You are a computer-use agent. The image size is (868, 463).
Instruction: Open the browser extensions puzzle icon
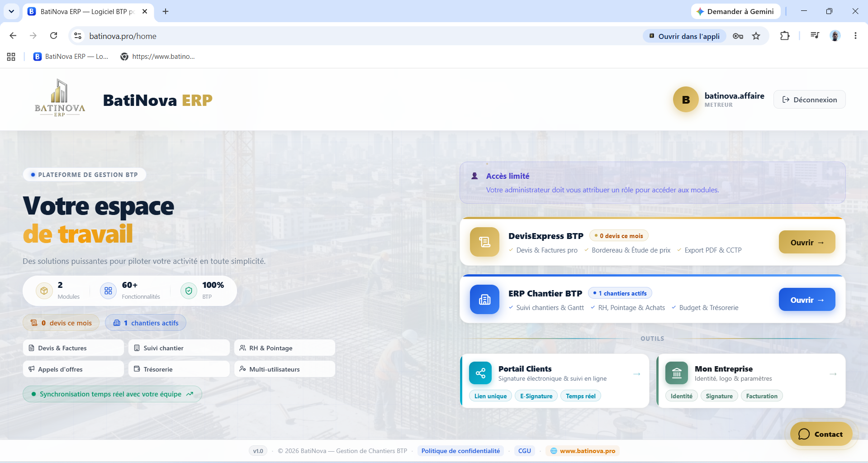pyautogui.click(x=785, y=36)
